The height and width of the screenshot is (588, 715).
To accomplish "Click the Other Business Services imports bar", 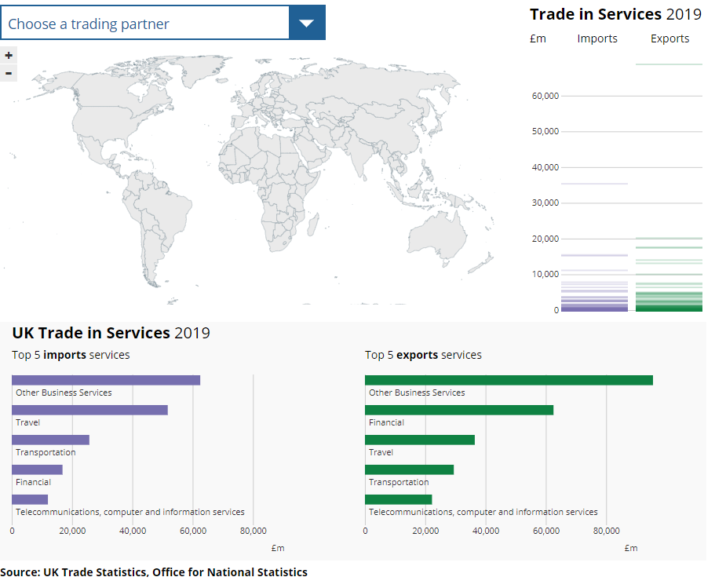I will pyautogui.click(x=106, y=379).
